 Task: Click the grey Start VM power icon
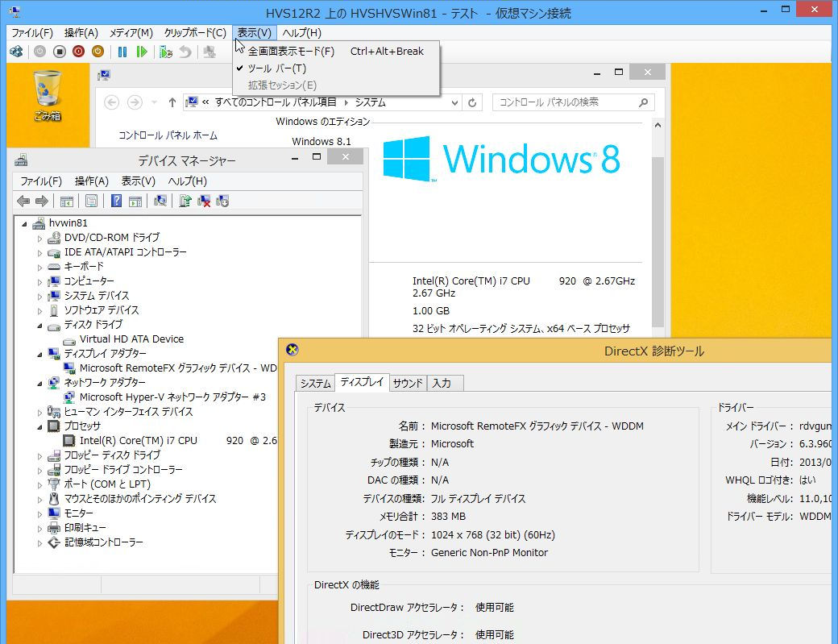pyautogui.click(x=40, y=52)
